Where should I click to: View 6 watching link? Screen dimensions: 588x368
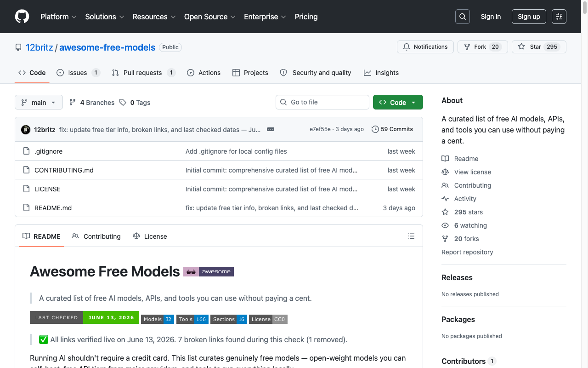point(464,225)
